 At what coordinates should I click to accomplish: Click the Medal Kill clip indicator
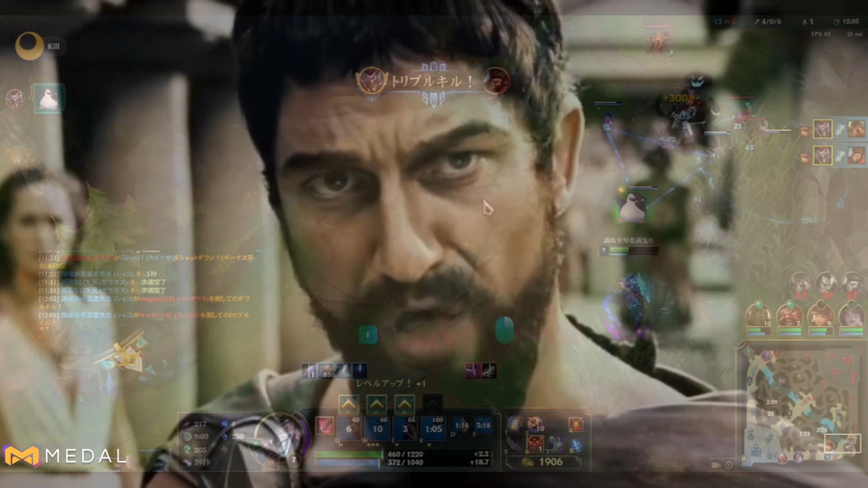pyautogui.click(x=39, y=46)
